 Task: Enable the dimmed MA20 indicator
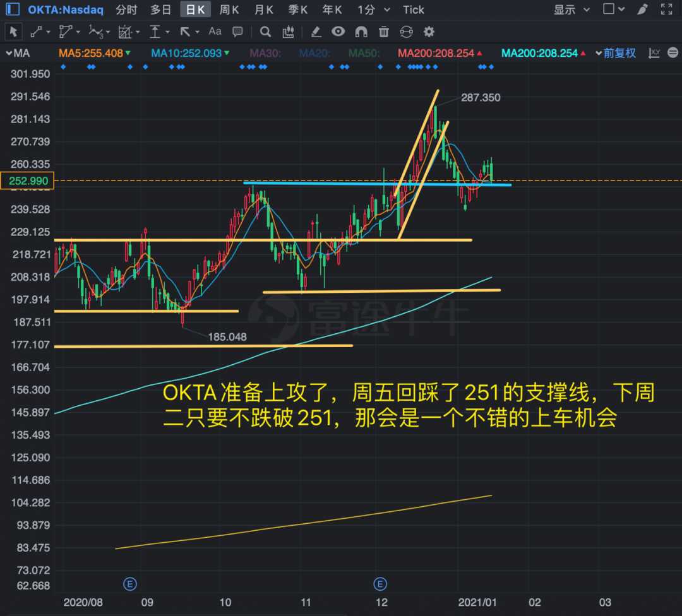point(314,53)
